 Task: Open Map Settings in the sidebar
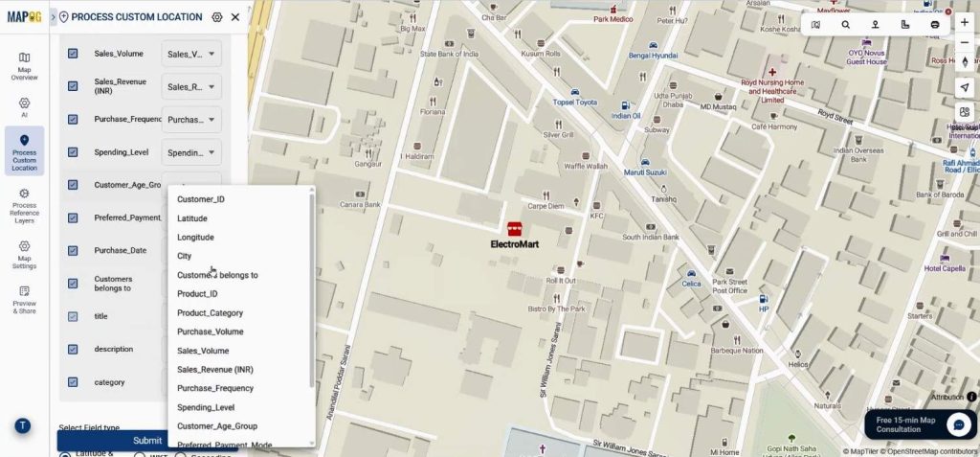(x=24, y=255)
